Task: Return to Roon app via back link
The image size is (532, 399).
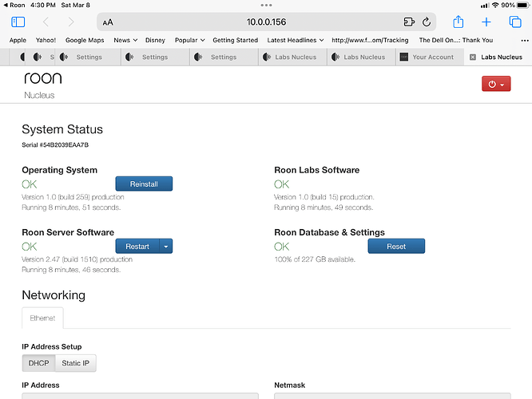Action: click(14, 5)
